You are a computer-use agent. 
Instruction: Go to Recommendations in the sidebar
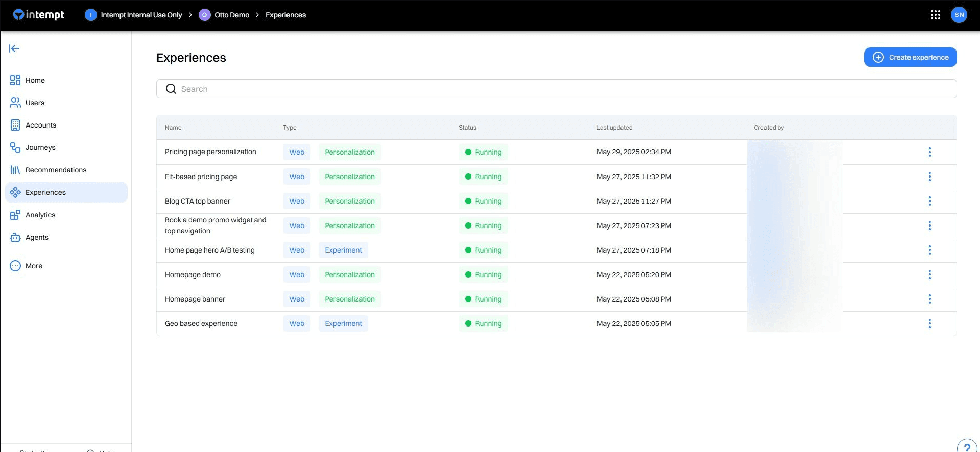point(56,170)
